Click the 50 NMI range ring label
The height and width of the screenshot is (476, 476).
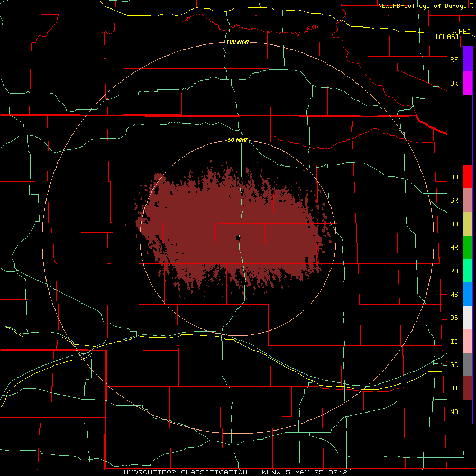(x=237, y=140)
